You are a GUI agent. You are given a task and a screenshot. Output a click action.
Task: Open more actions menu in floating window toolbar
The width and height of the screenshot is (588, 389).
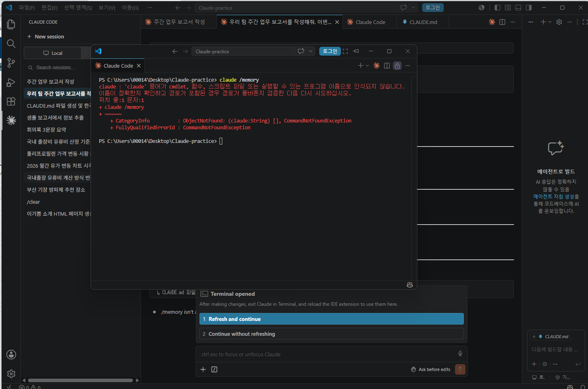(408, 66)
